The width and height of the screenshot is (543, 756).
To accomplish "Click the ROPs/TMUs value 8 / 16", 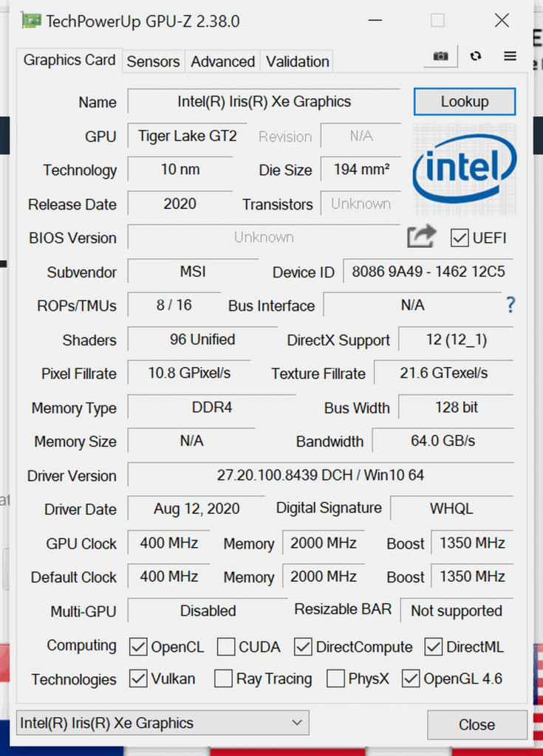I will pyautogui.click(x=174, y=305).
